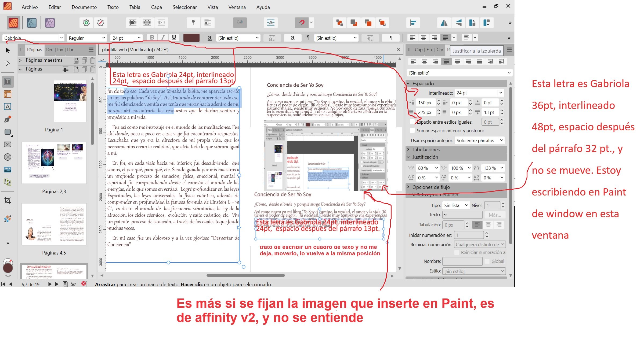Image resolution: width=644 pixels, height=343 pixels.
Task: Click flip vertical icon in toolbar
Action: [x=458, y=23]
